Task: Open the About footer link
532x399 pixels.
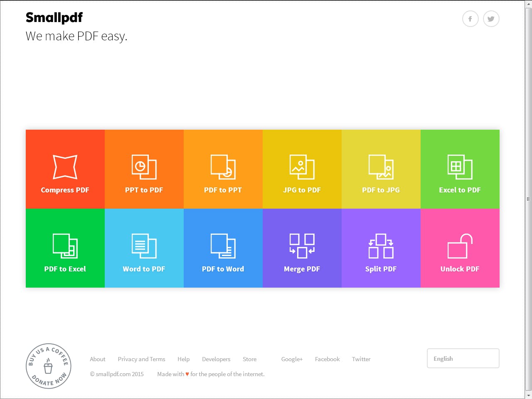Action: click(x=98, y=359)
